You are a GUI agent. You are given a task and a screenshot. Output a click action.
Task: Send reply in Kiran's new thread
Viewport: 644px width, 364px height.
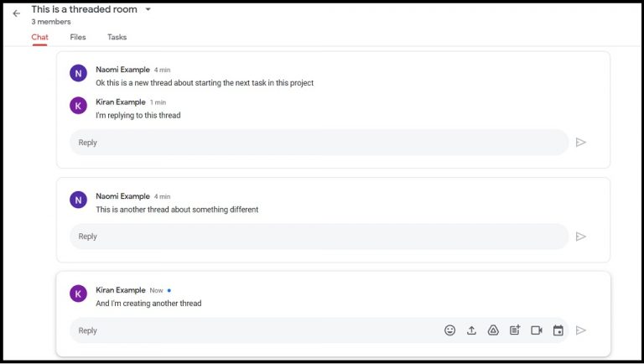[581, 330]
